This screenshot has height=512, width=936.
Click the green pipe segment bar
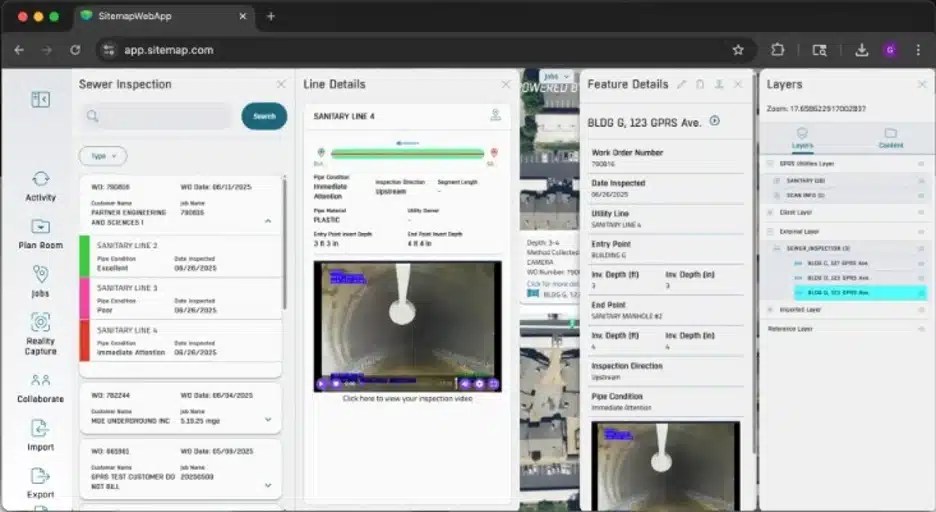(407, 153)
